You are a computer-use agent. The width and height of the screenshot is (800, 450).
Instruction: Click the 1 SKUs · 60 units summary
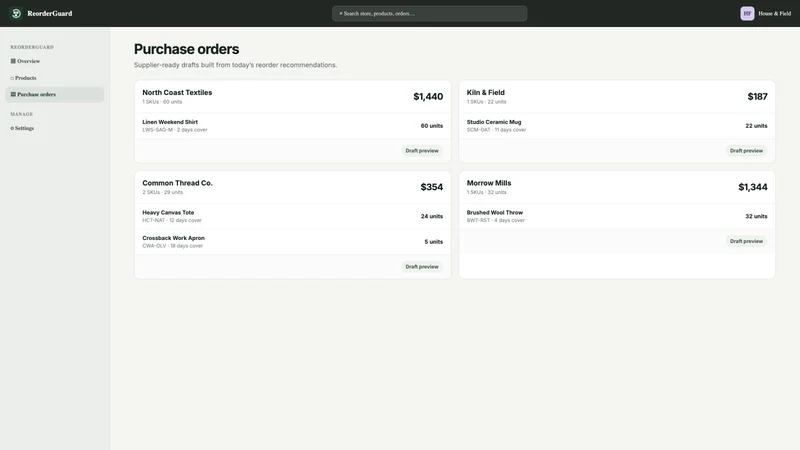(162, 102)
